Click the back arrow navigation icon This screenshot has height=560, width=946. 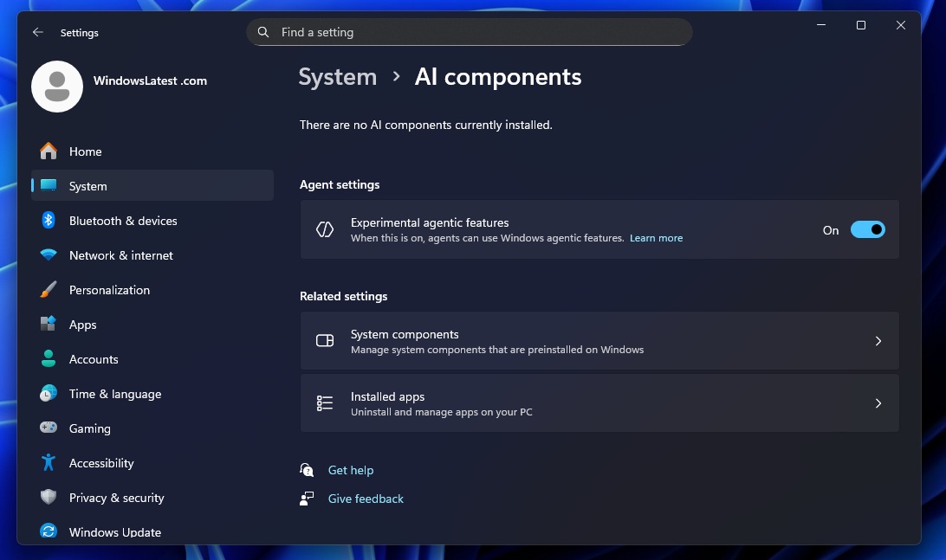click(37, 32)
